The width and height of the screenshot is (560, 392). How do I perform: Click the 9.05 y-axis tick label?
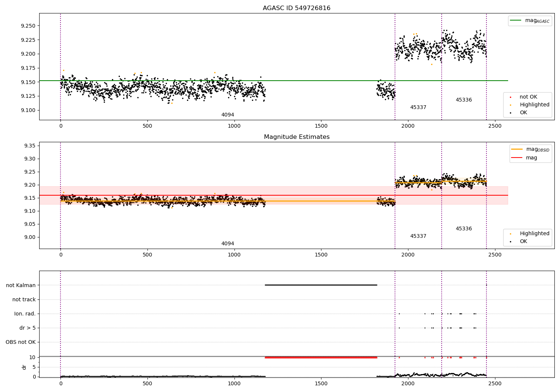29,224
